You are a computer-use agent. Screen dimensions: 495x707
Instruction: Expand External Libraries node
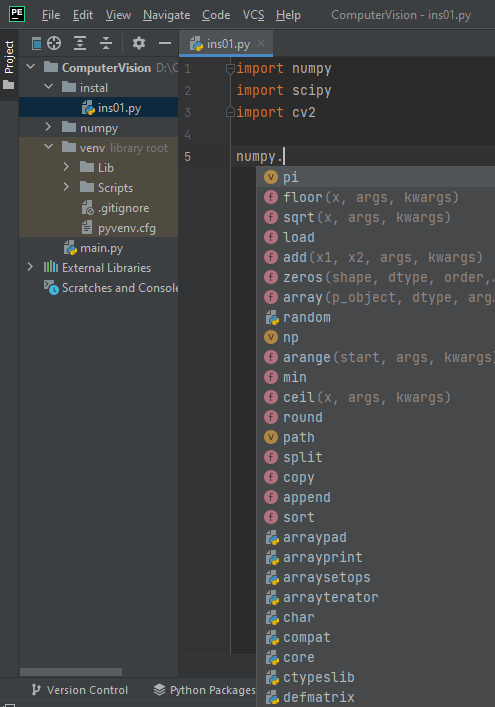(30, 267)
